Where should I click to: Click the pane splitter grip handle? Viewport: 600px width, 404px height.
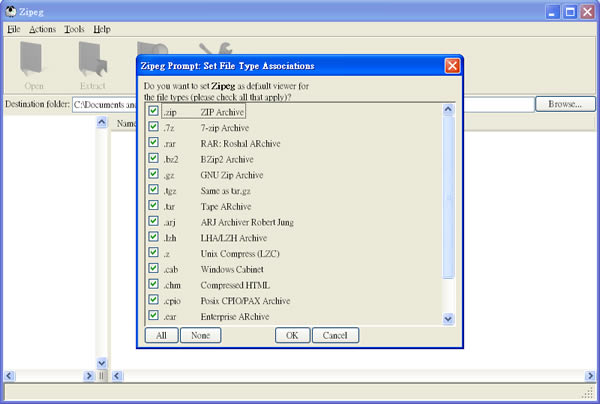(x=101, y=376)
